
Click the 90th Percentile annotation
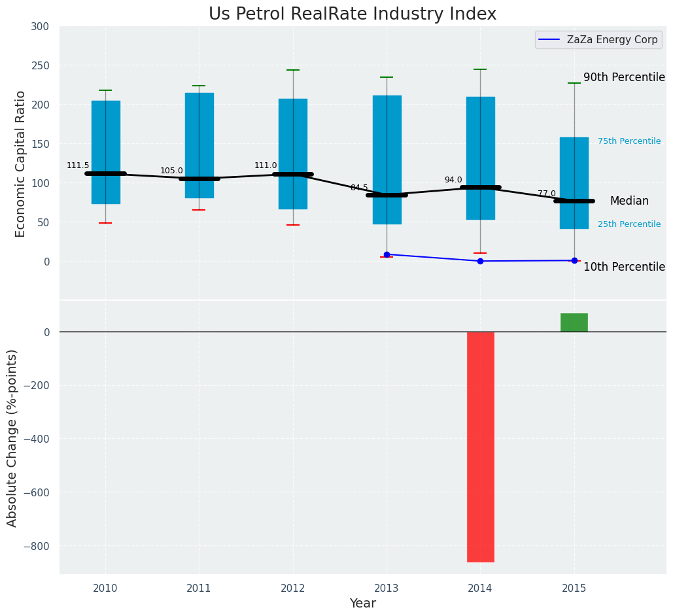click(624, 78)
